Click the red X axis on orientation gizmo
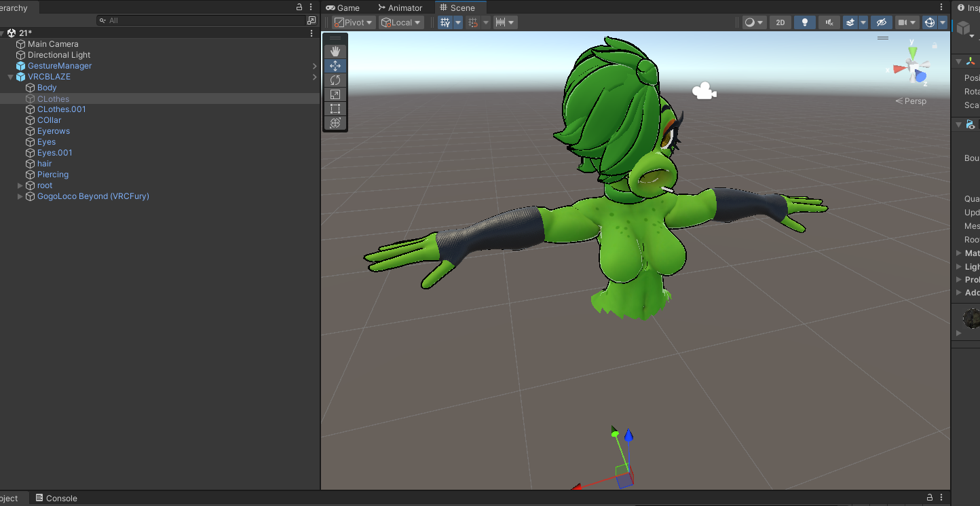The width and height of the screenshot is (980, 506). click(899, 68)
